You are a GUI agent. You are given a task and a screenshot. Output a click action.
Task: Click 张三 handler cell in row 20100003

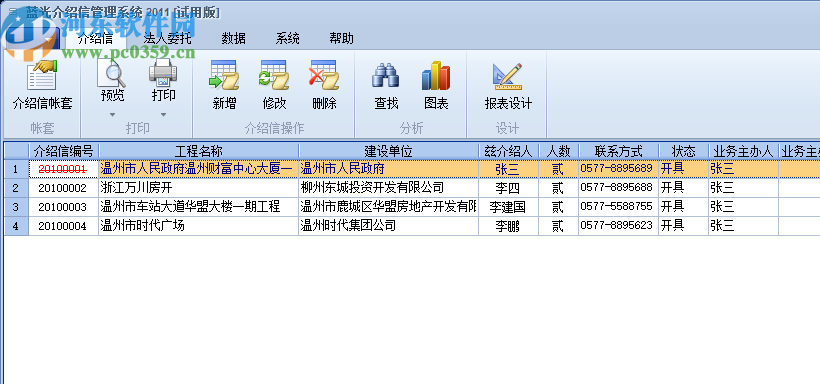[x=743, y=207]
